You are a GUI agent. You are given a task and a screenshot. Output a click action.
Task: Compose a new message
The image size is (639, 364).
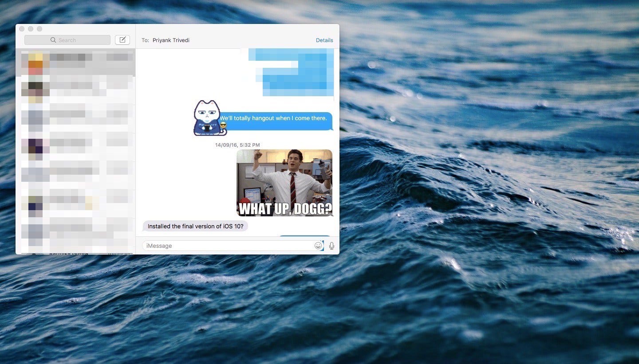[x=122, y=39]
